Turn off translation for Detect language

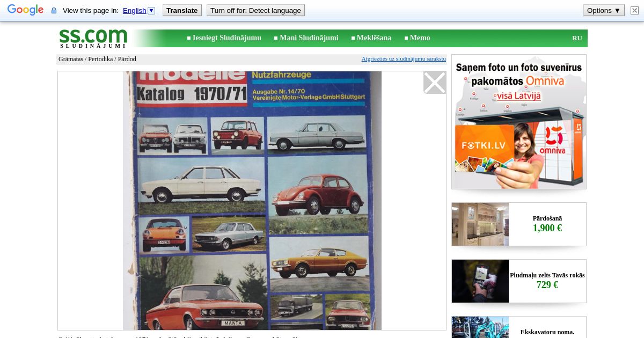coord(255,10)
